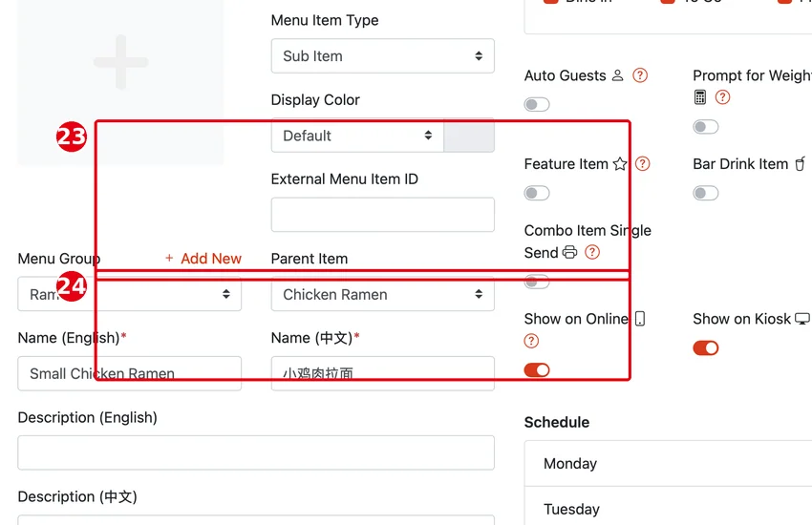Click the Name (English) input field
The image size is (812, 525).
(x=130, y=373)
